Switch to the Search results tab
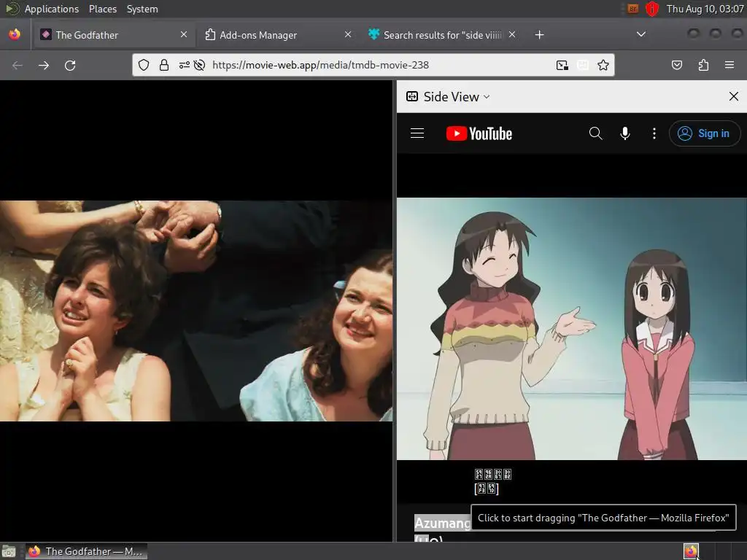The image size is (747, 560). pyautogui.click(x=441, y=35)
